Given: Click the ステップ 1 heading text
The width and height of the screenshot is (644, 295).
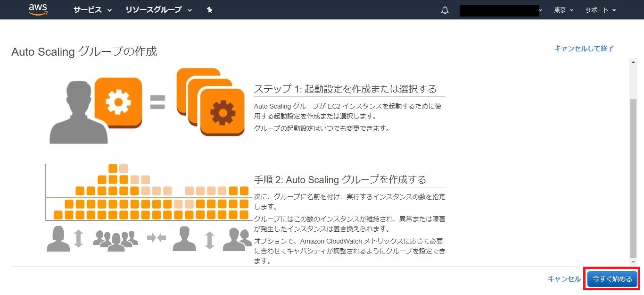Looking at the screenshot, I should pos(345,89).
